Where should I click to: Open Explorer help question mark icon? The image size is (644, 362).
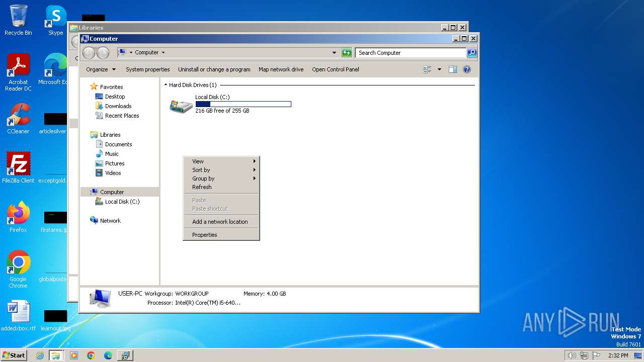click(467, 69)
